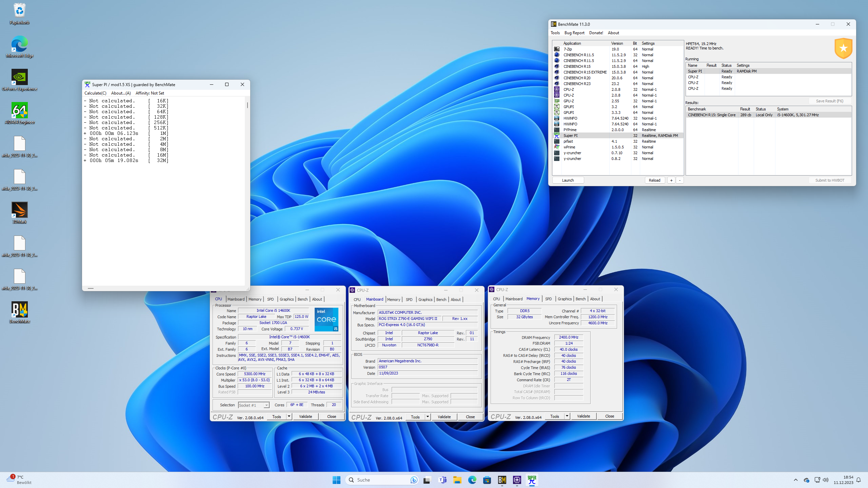This screenshot has height=488, width=868.
Task: Select the CINEBENCH R23 icon in BenchMate
Action: [556, 84]
